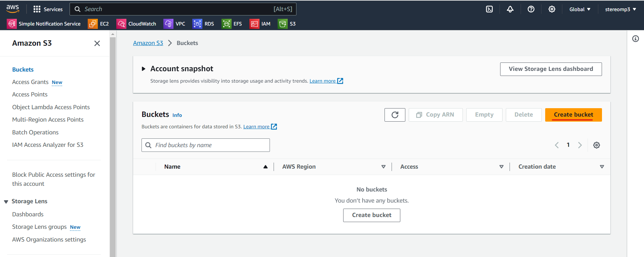Open the CloudShell terminal icon

coord(489,9)
